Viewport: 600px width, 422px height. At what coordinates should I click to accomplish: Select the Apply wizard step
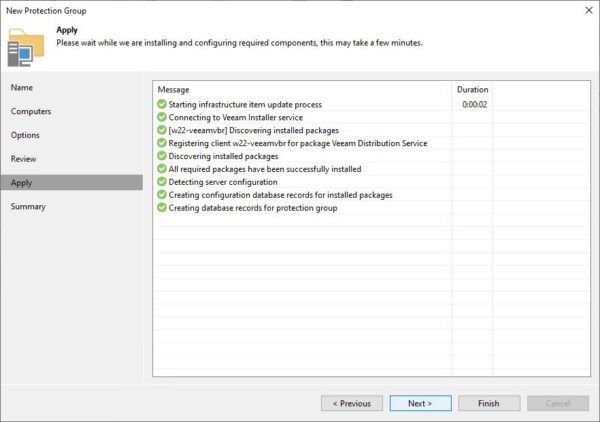point(72,182)
